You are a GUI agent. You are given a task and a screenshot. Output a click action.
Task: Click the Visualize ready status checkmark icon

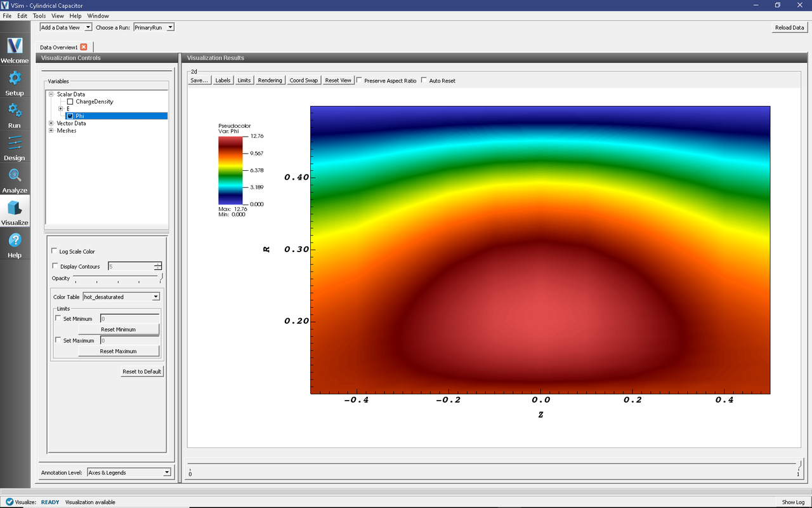9,502
